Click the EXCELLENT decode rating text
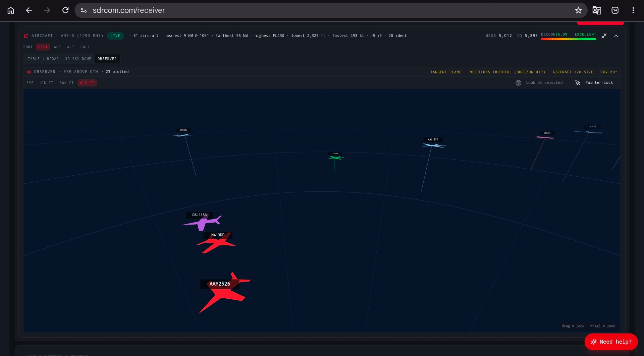The height and width of the screenshot is (356, 644). coord(585,35)
